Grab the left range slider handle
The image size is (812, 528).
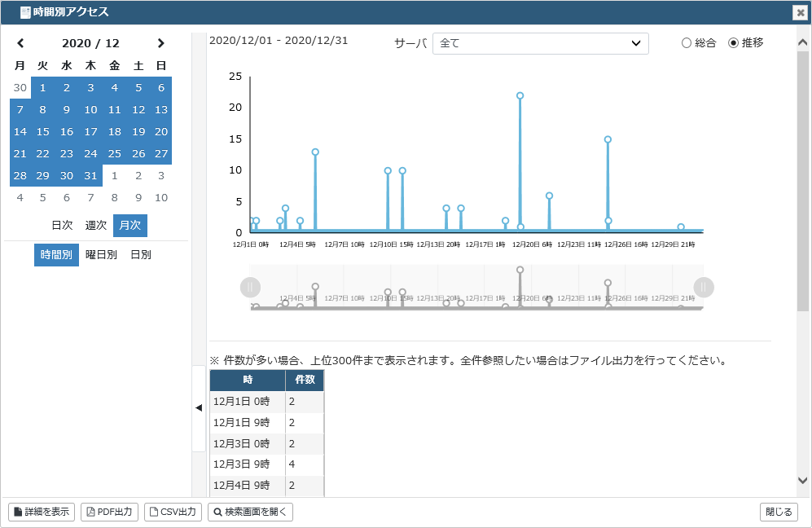tap(250, 287)
